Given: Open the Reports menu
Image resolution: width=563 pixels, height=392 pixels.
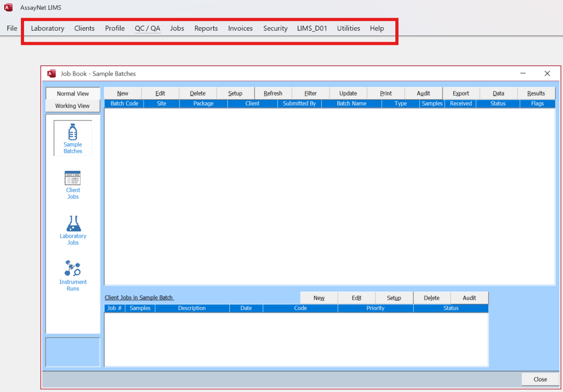Looking at the screenshot, I should click(206, 28).
